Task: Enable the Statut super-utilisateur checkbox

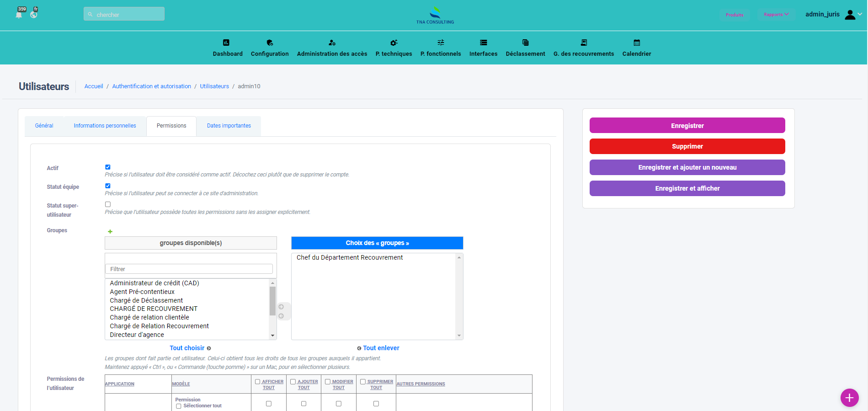Action: pyautogui.click(x=108, y=204)
